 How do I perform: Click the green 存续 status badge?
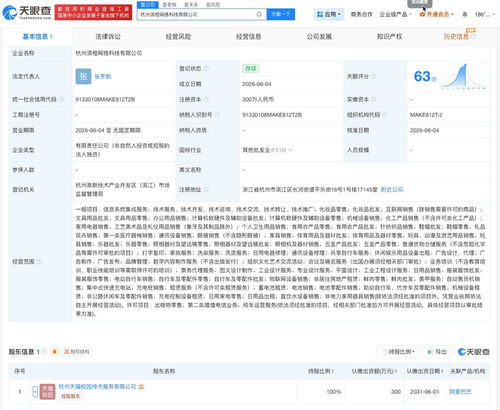pyautogui.click(x=250, y=69)
